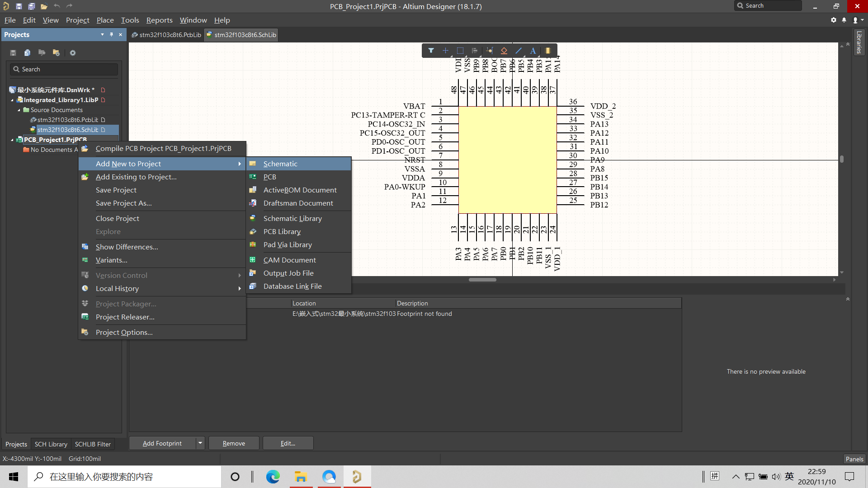Screen dimensions: 868x488
Task: Select the 最小系统元件库.DsnWrk workspace
Action: (56, 90)
